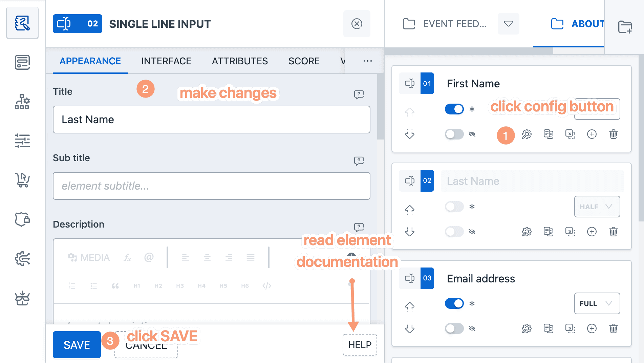Delete the First Name element
This screenshot has height=363, width=644.
614,134
